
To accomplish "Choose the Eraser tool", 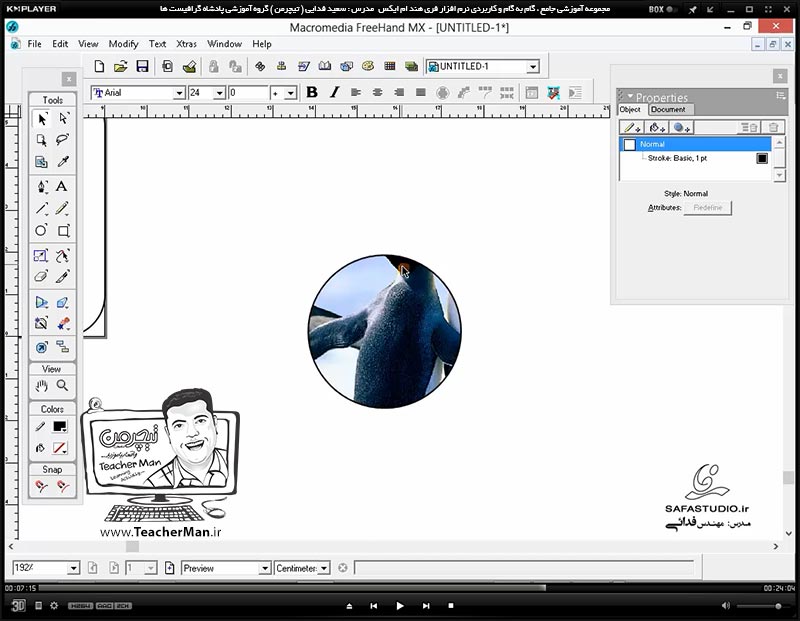I will (41, 277).
